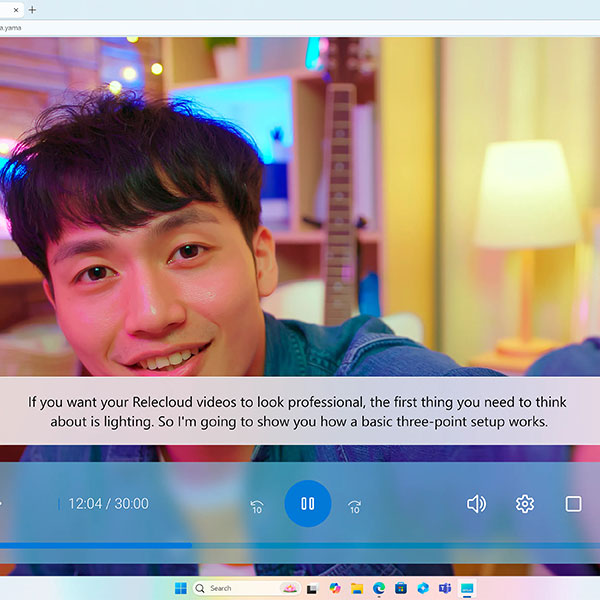Image resolution: width=600 pixels, height=600 pixels.
Task: Open Task View from taskbar
Action: 313,588
